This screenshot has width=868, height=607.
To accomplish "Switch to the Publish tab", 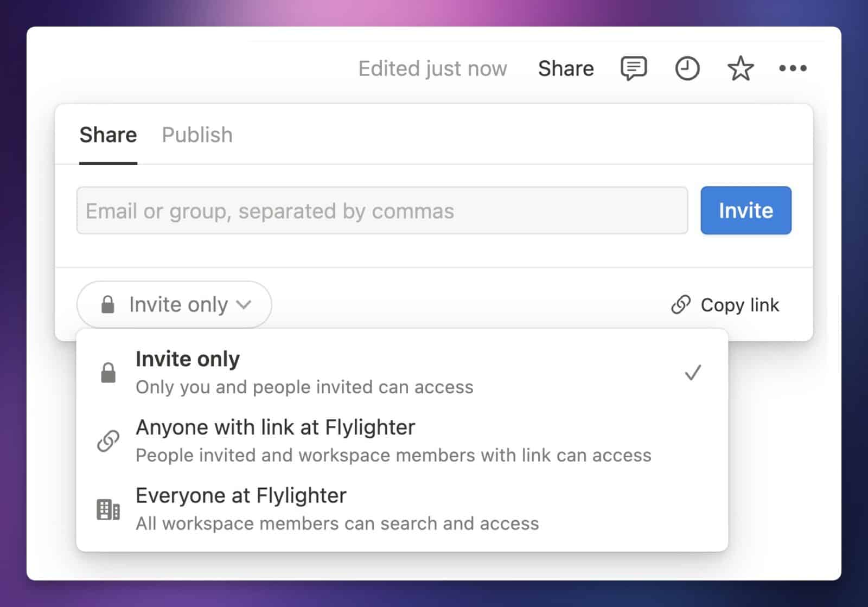I will [x=196, y=135].
